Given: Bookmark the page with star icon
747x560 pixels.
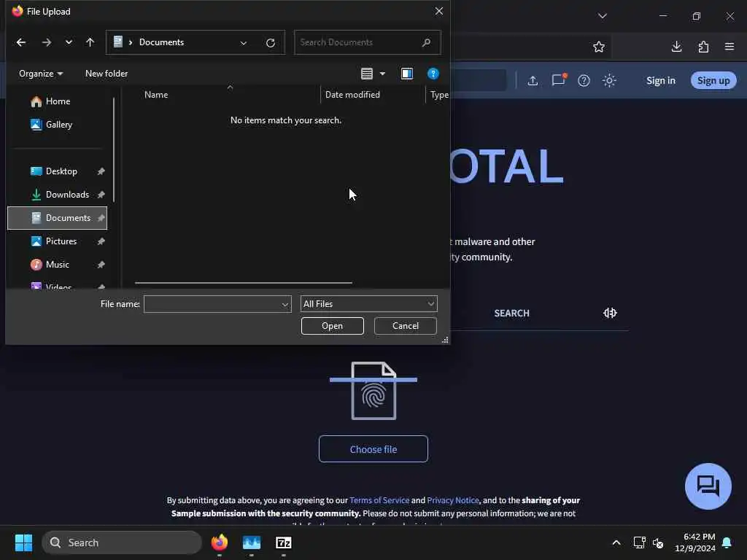Looking at the screenshot, I should coord(599,47).
